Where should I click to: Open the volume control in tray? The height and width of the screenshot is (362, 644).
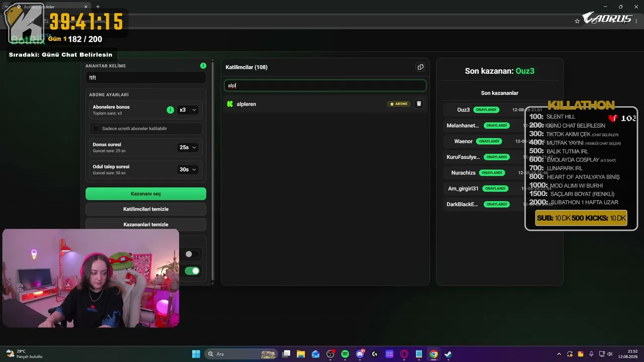(x=610, y=354)
